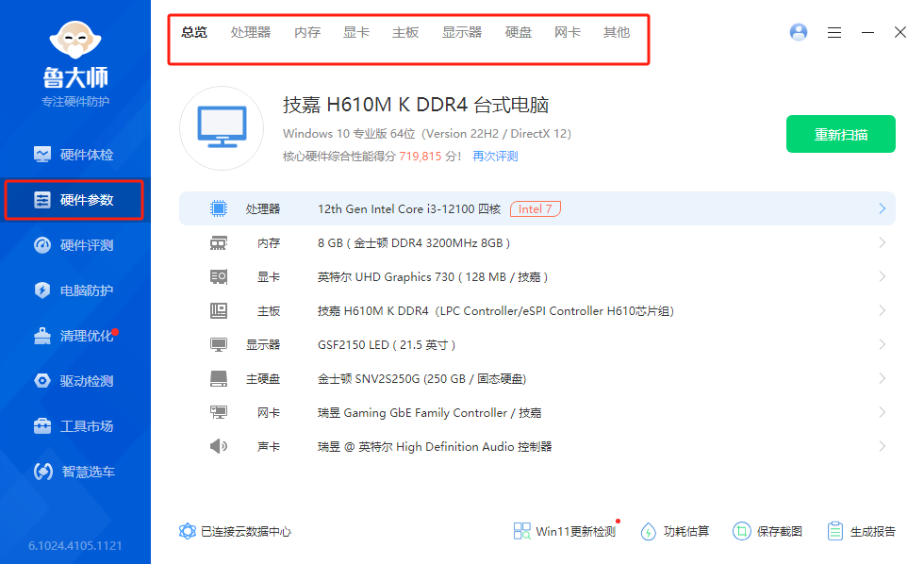Click the 清理优化 broom icon
The width and height of the screenshot is (924, 564).
[x=42, y=336]
